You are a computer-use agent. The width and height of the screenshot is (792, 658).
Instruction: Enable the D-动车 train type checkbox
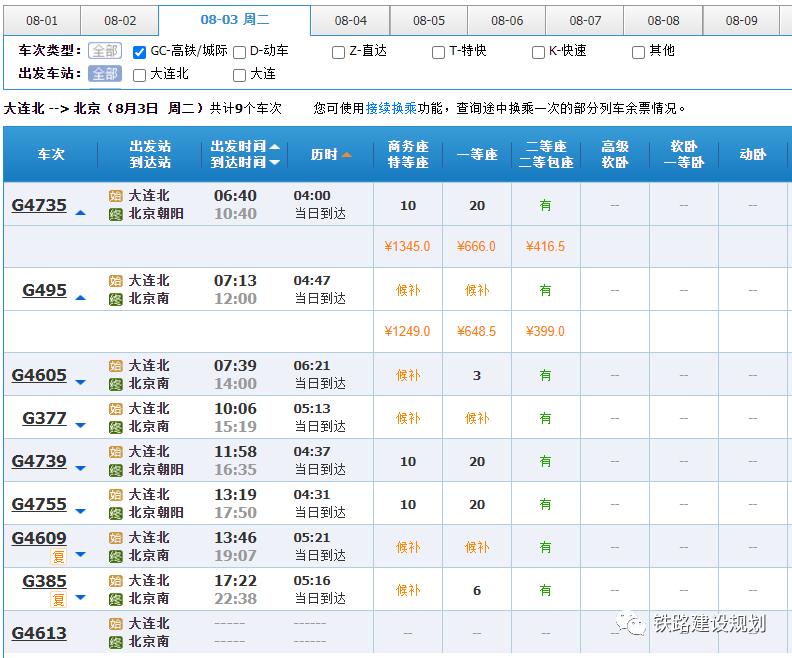239,51
